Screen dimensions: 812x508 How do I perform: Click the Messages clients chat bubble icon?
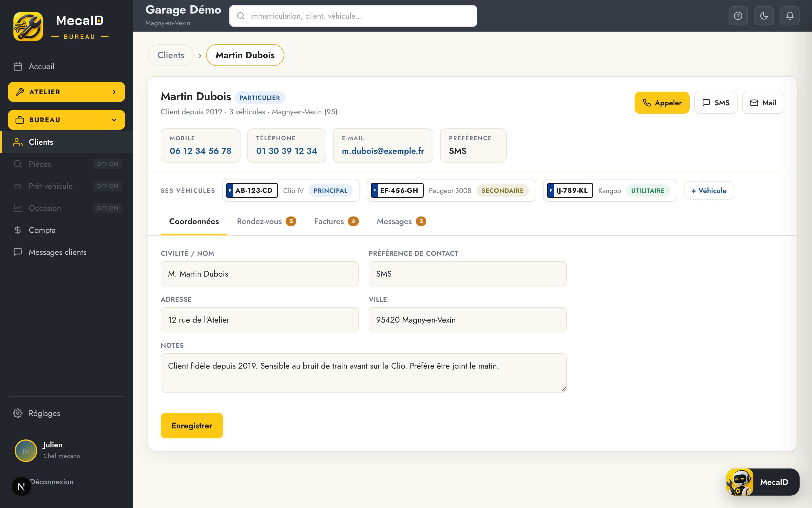click(18, 252)
